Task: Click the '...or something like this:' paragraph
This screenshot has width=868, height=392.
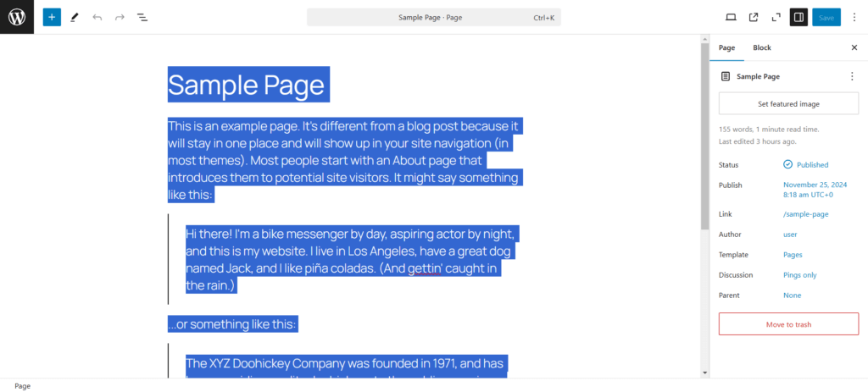Action: (x=233, y=324)
